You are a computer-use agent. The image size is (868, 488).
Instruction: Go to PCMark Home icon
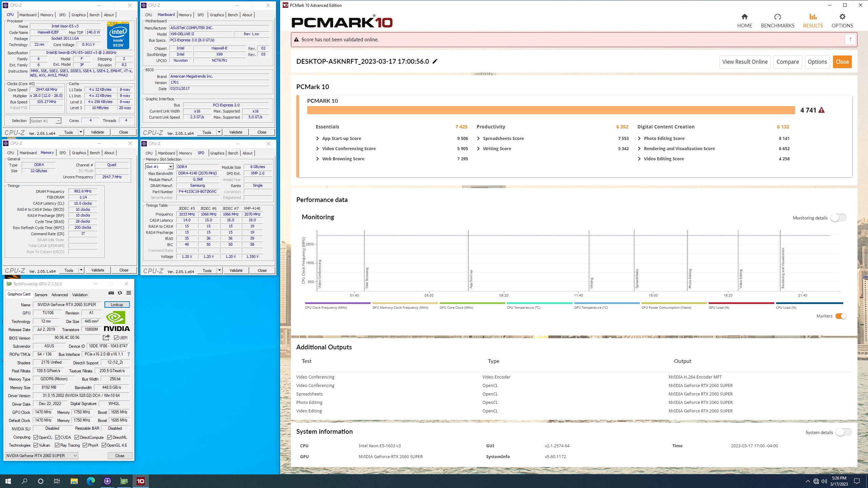tap(745, 17)
